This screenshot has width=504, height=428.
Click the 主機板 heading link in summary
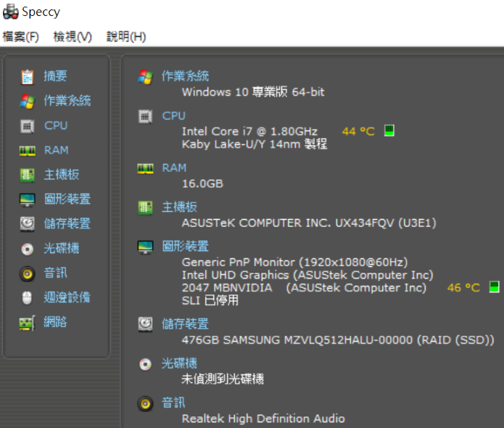pos(179,207)
